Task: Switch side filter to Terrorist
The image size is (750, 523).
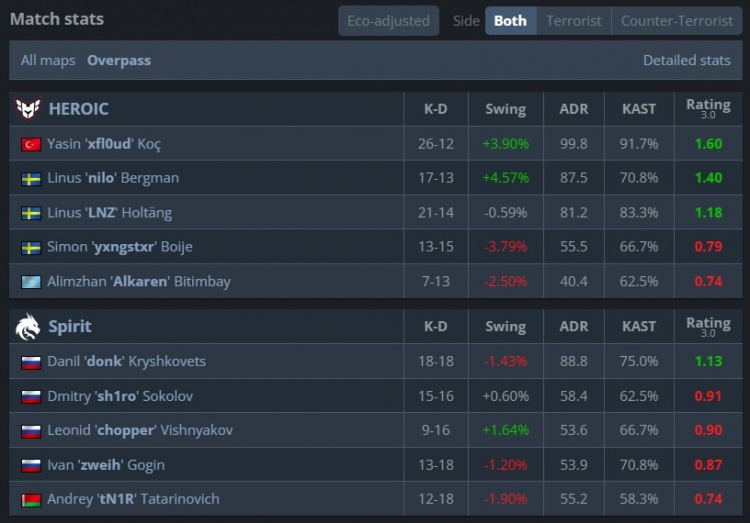Action: (573, 20)
